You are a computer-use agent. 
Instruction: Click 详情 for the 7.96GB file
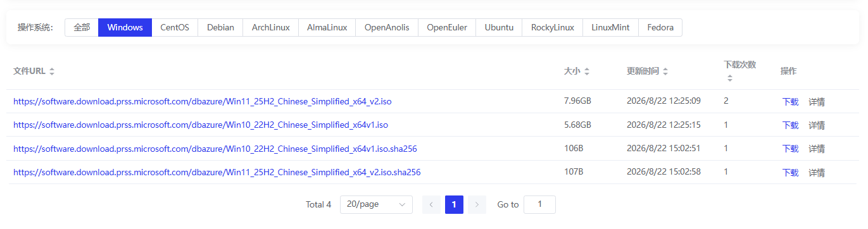817,102
